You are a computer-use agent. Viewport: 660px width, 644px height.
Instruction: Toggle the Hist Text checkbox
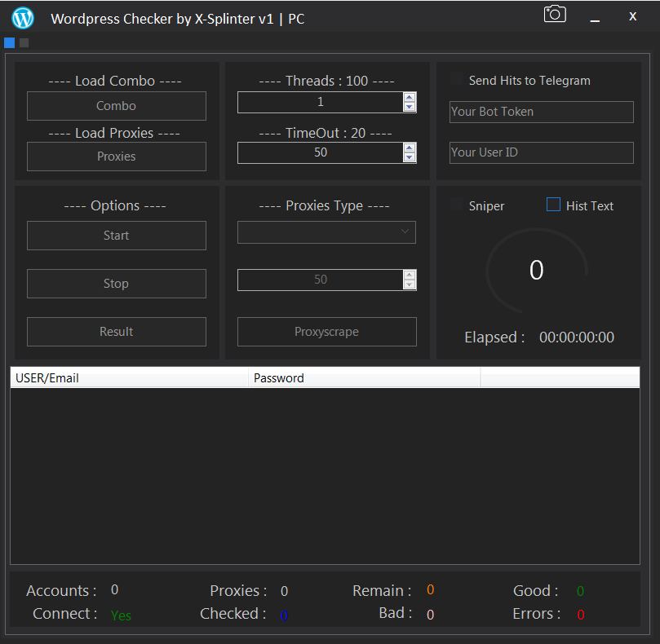click(x=553, y=205)
